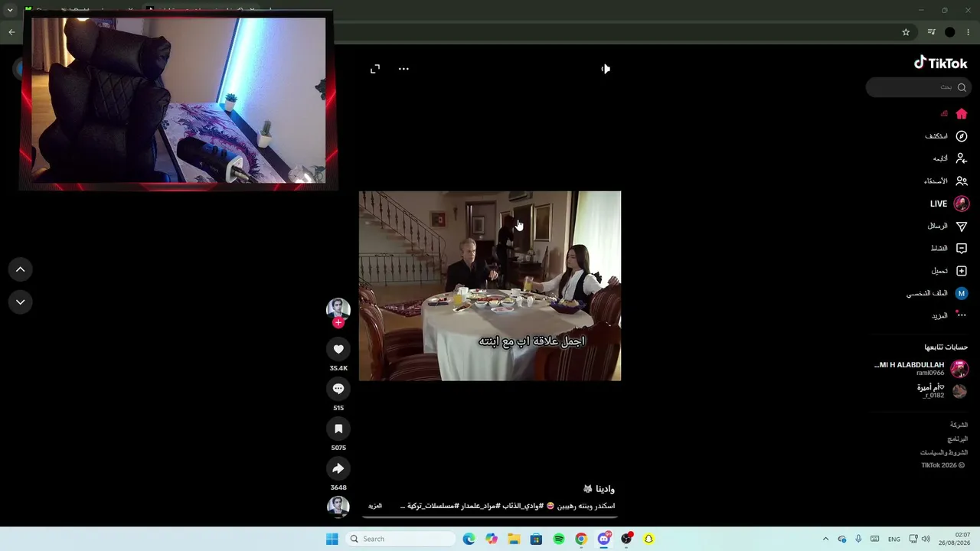The height and width of the screenshot is (551, 980).
Task: Click the video playback area
Action: click(490, 286)
